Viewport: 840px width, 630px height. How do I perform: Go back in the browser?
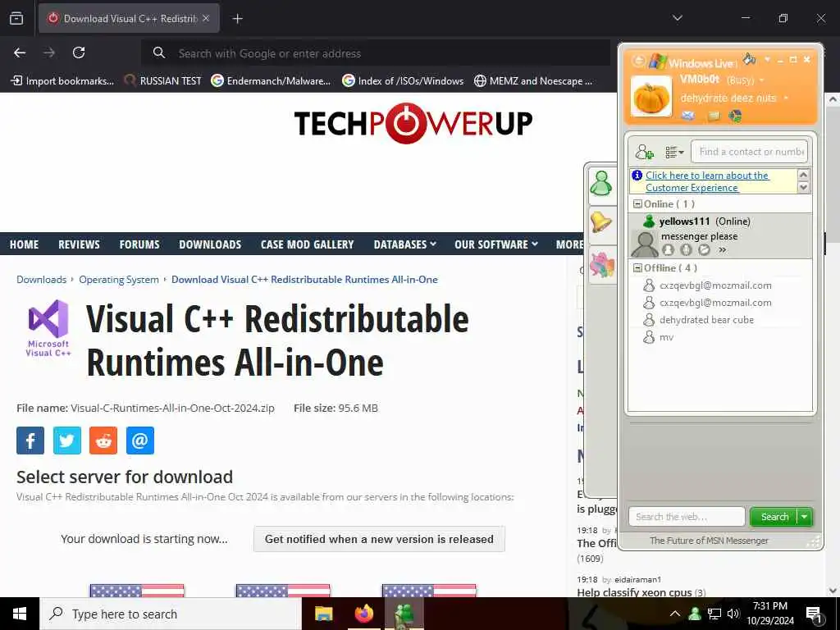click(20, 52)
